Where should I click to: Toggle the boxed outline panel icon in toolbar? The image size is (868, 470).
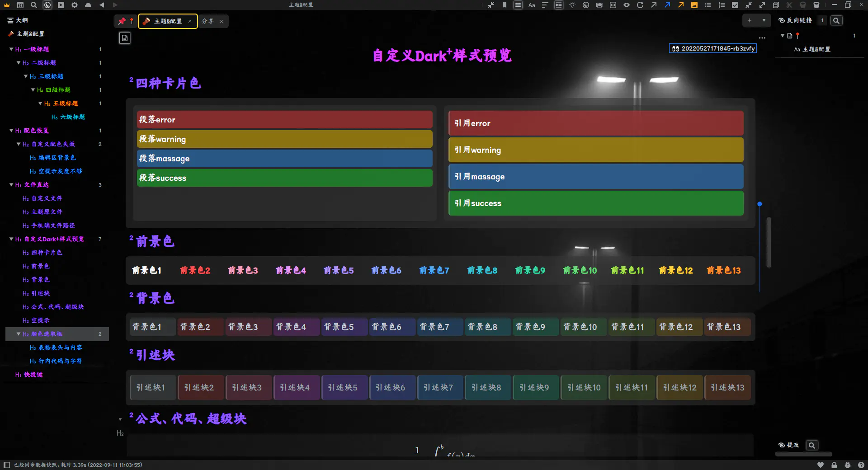(559, 5)
